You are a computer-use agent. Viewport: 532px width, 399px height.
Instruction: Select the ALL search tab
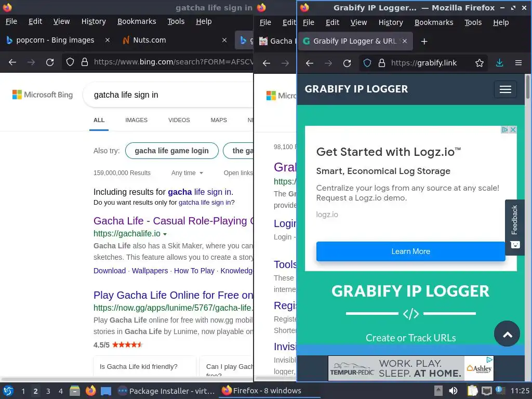coord(99,120)
